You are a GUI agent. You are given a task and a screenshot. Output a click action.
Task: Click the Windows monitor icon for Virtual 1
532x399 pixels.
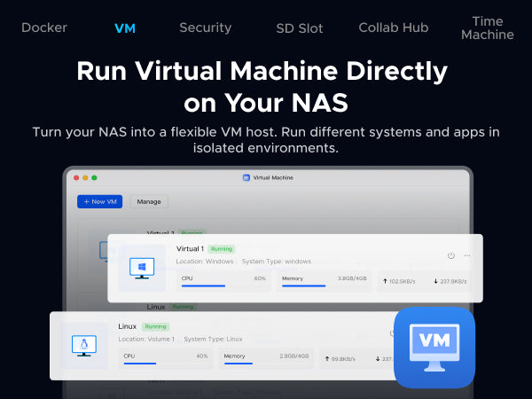(142, 268)
